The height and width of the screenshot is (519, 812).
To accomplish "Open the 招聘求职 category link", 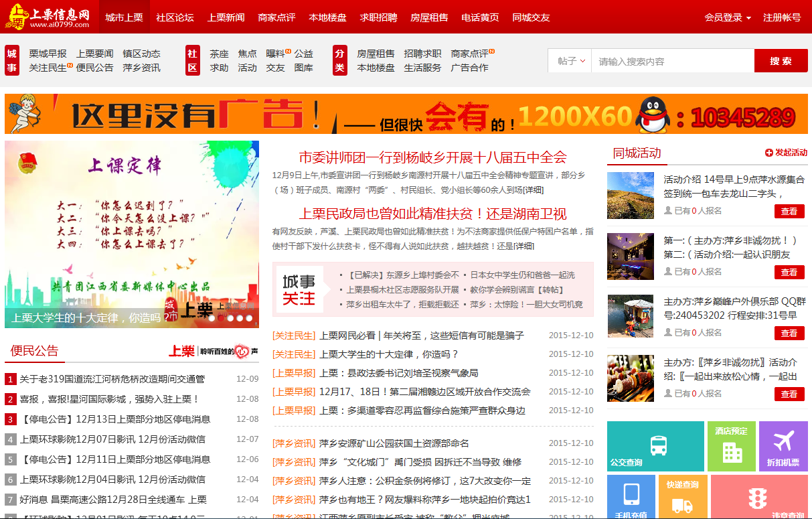I will (x=422, y=54).
